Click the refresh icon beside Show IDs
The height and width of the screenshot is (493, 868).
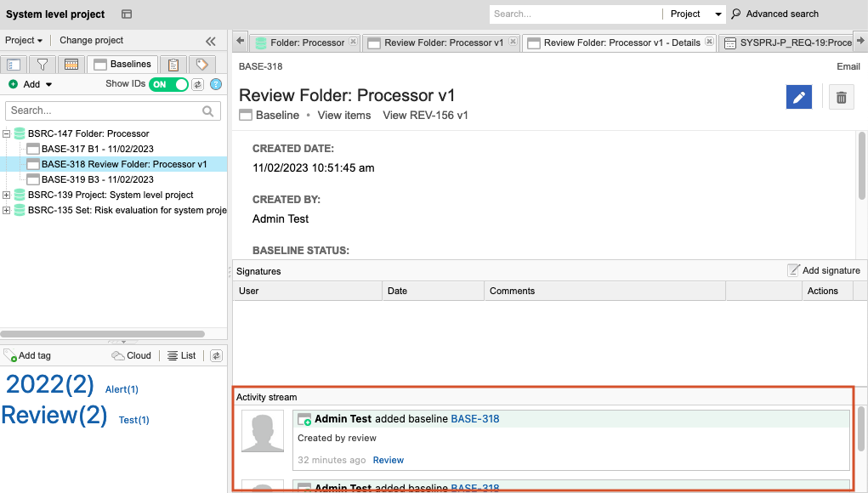click(198, 84)
